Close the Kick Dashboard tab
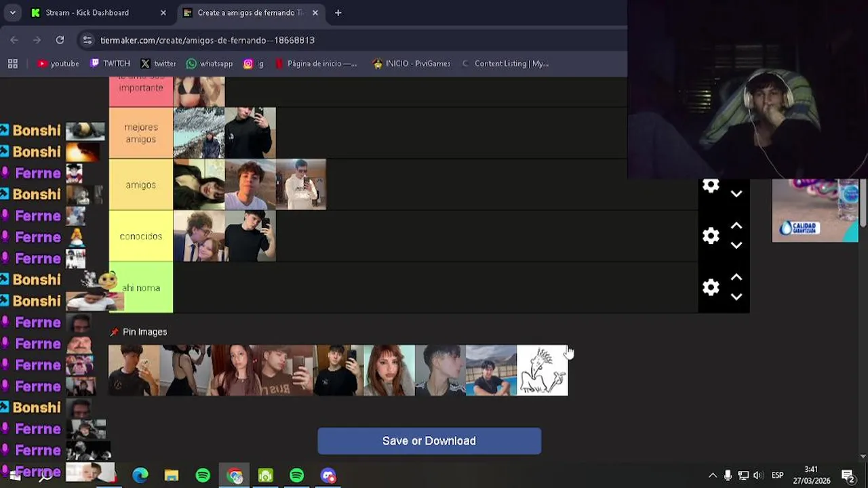Viewport: 868px width, 488px height. tap(163, 12)
